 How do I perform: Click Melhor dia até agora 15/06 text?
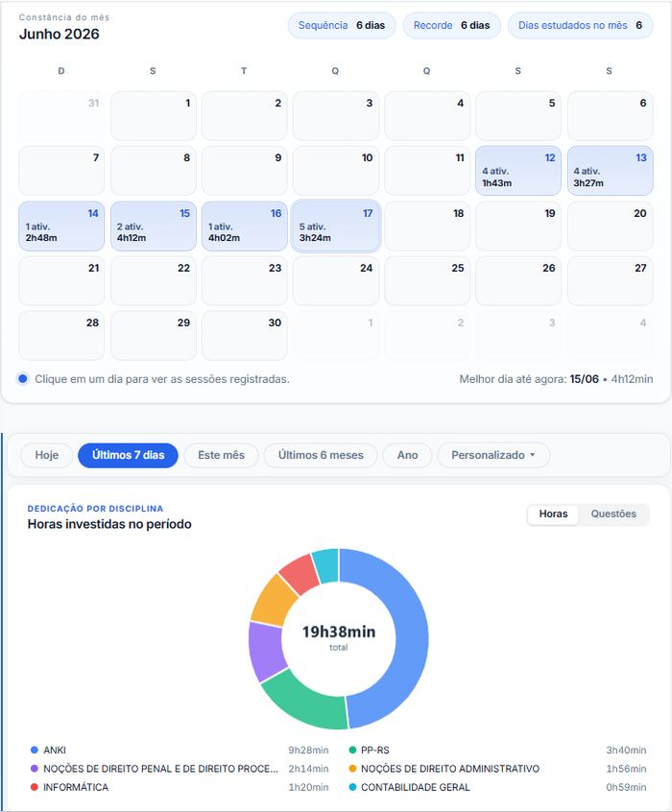(x=556, y=379)
